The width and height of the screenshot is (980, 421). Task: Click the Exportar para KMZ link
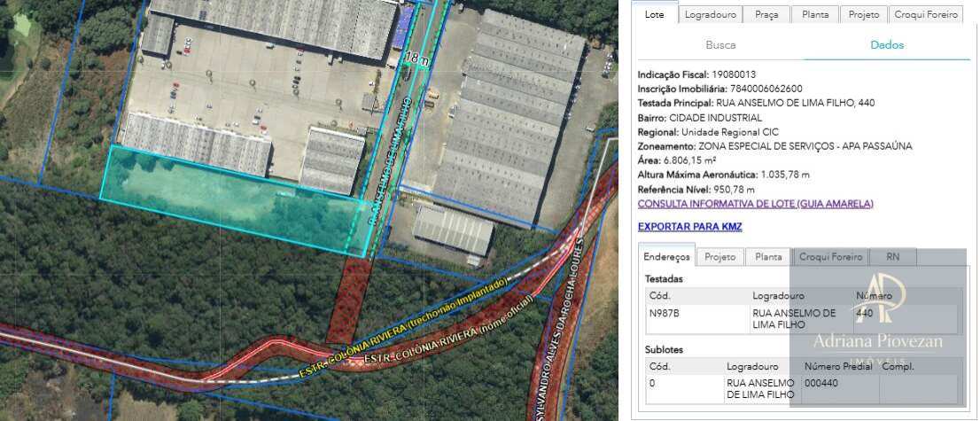point(689,226)
